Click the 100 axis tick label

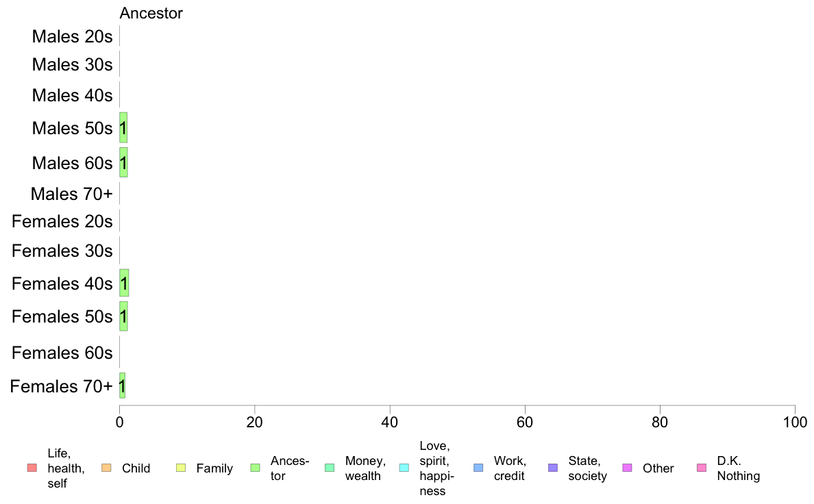(x=795, y=422)
